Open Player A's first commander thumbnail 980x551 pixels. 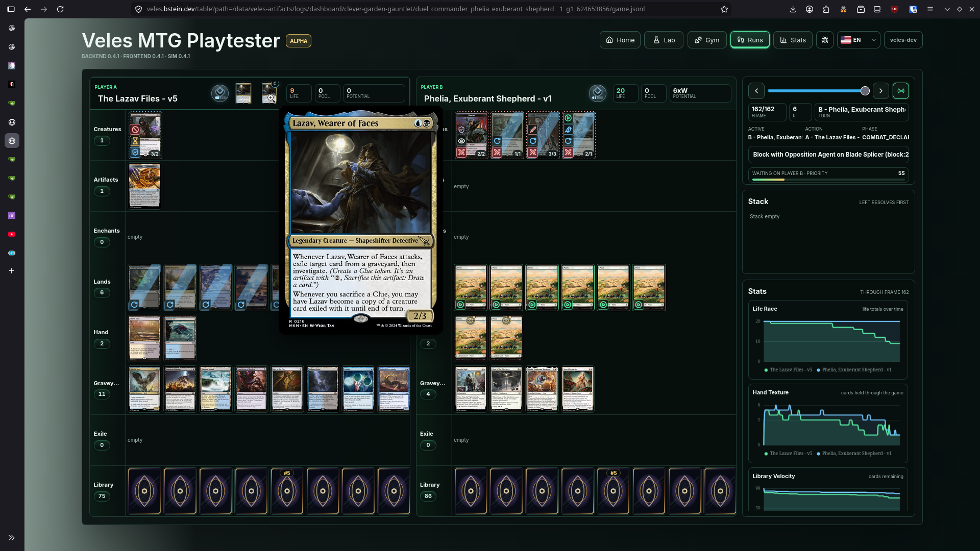coord(243,93)
